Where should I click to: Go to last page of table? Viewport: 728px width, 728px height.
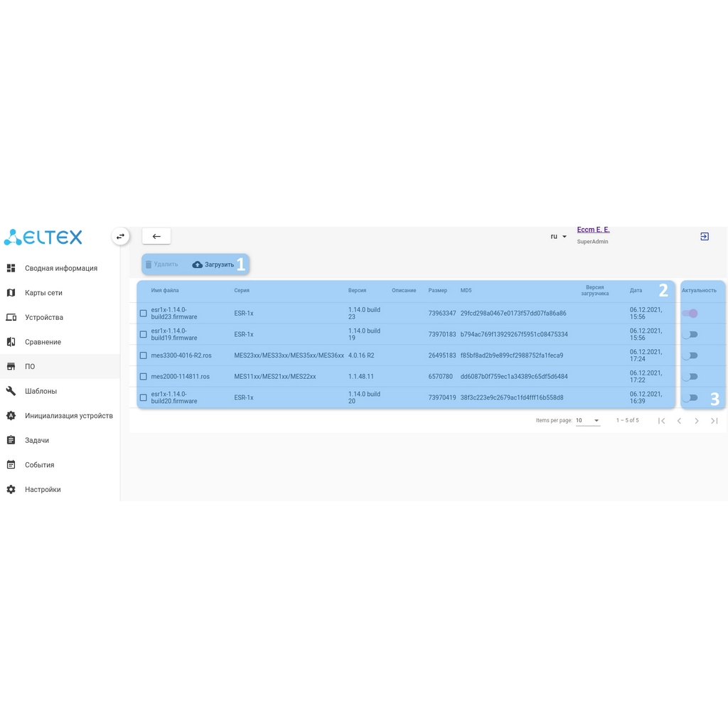pos(714,421)
